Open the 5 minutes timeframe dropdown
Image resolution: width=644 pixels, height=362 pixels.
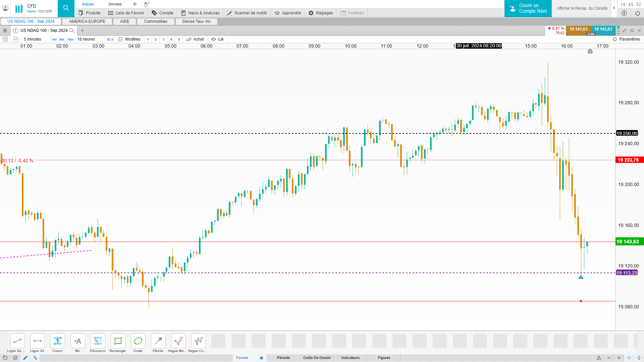coord(33,39)
